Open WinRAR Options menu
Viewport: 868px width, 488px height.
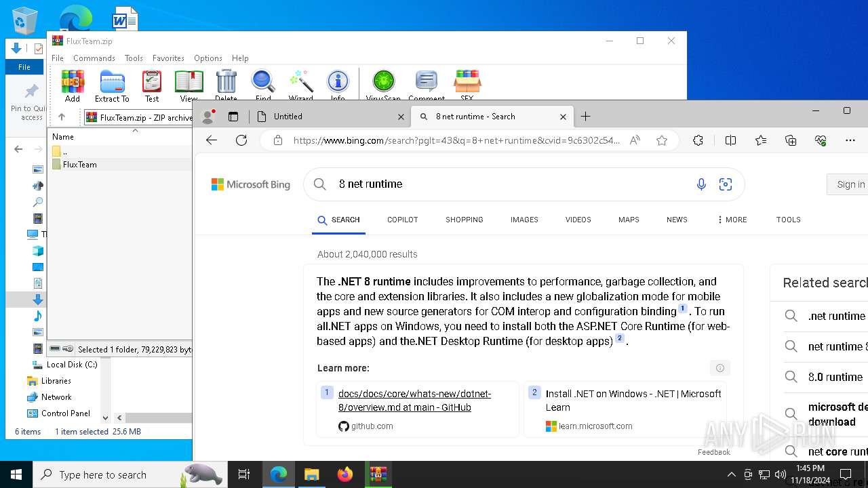click(208, 58)
